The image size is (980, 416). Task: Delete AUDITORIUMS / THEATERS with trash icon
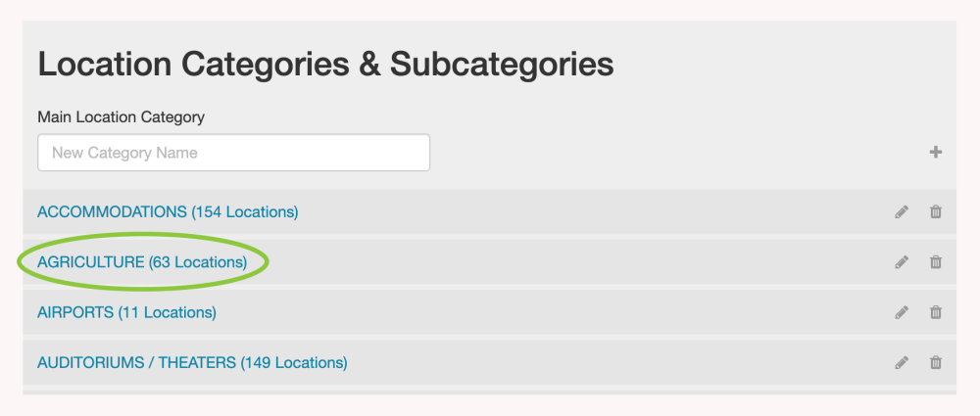tap(936, 363)
